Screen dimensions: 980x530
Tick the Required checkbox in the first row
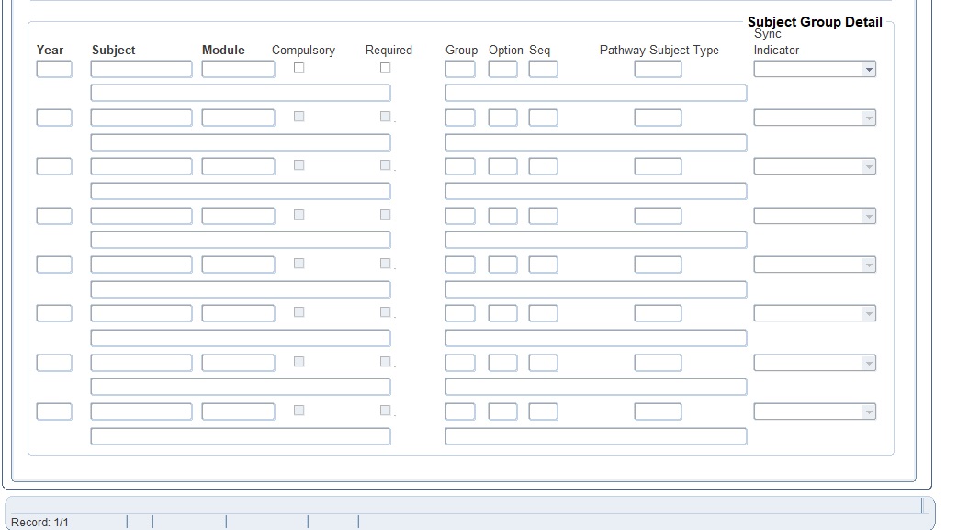coord(385,68)
